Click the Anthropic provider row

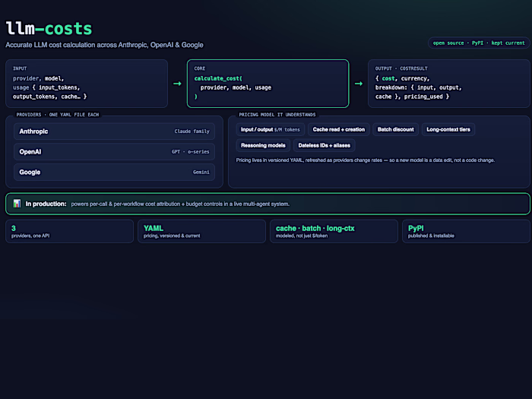pyautogui.click(x=114, y=131)
